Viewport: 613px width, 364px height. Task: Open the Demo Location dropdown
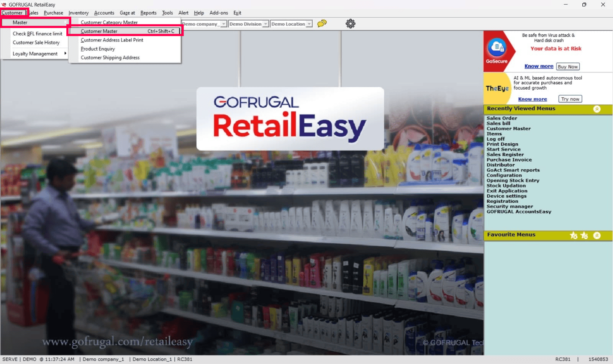pyautogui.click(x=309, y=24)
